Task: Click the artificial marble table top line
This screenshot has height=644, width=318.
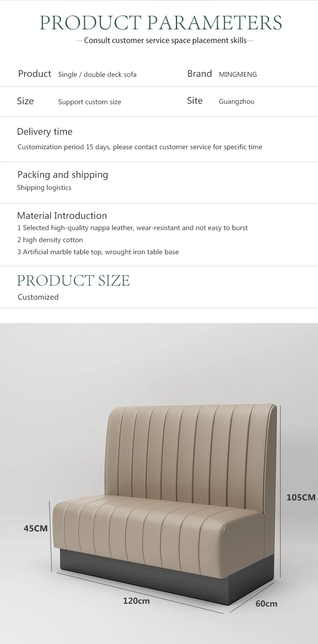Action: point(98,252)
